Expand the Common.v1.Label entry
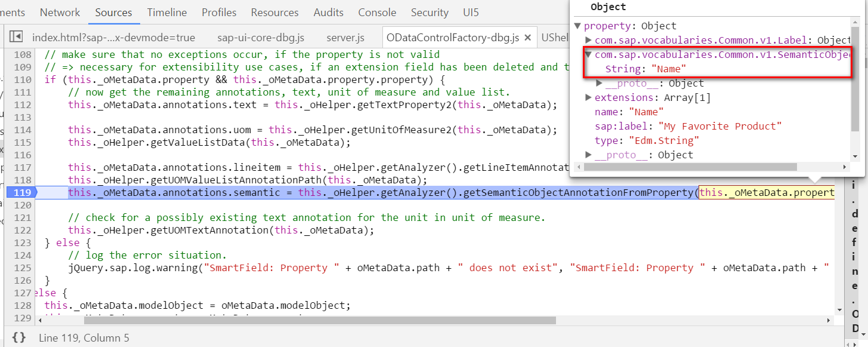Screen dimensions: 868x347 coord(589,40)
